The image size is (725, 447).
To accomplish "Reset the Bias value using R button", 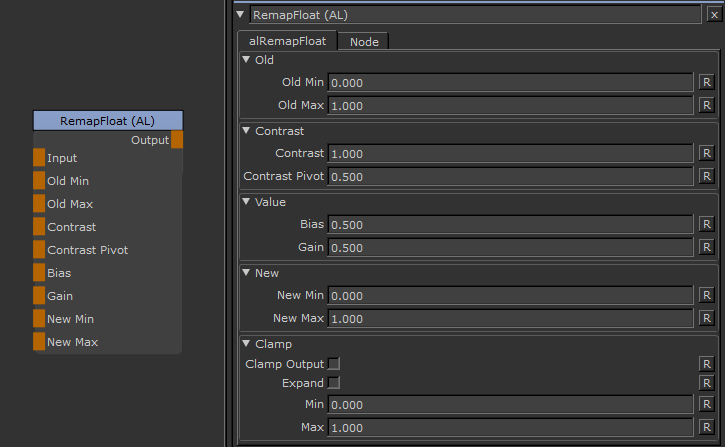I will 706,225.
